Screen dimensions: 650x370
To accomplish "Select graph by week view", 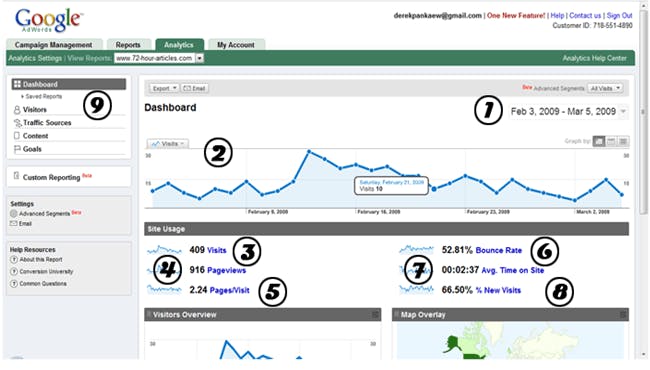I will point(611,141).
